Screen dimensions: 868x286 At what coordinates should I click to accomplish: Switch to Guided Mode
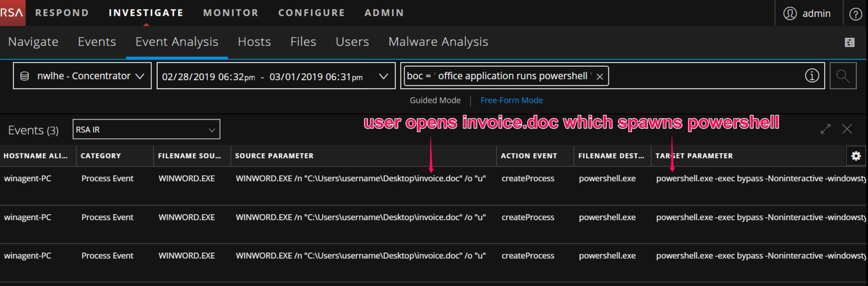(435, 100)
